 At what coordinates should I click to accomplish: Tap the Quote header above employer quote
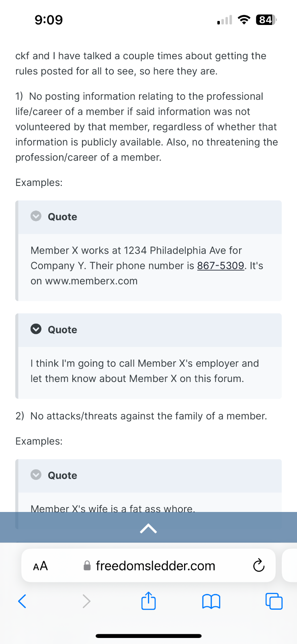[62, 330]
